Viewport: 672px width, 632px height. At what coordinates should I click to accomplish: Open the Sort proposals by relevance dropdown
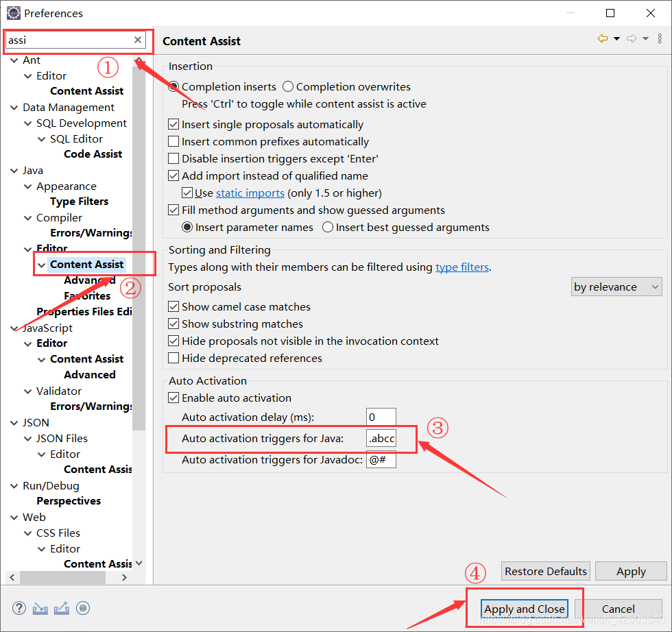coord(616,287)
